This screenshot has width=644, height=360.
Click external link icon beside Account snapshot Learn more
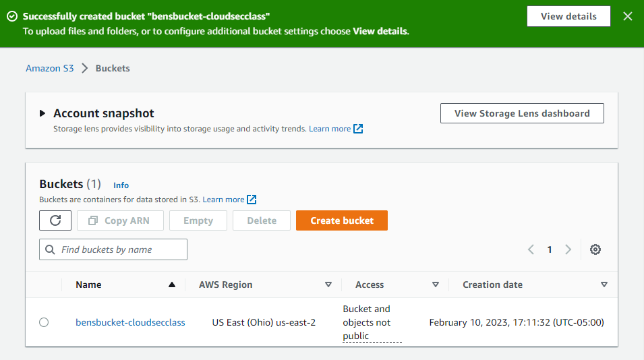point(358,129)
